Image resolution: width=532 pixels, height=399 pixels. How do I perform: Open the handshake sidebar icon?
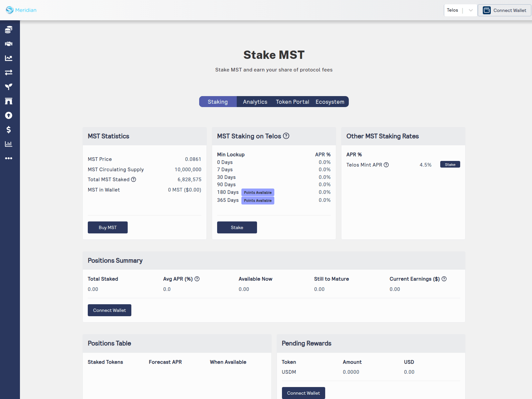[9, 44]
